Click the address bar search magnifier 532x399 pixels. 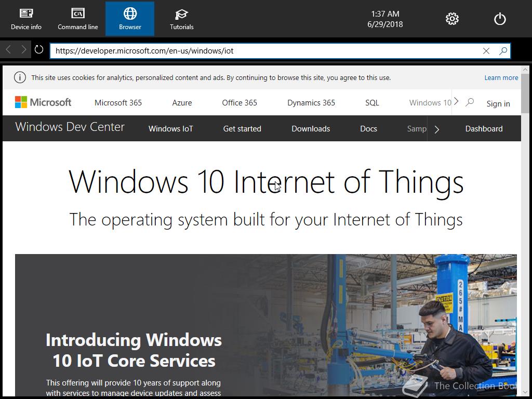click(503, 51)
